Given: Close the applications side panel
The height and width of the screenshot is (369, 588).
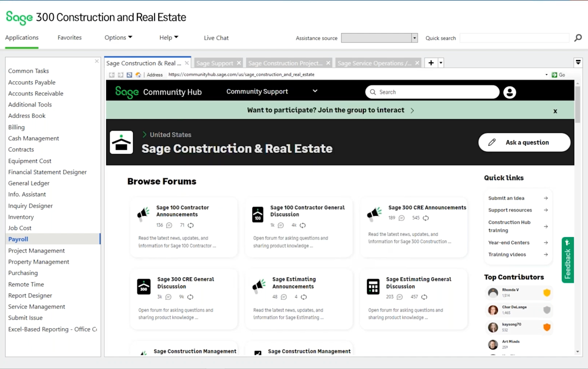Looking at the screenshot, I should [x=97, y=61].
